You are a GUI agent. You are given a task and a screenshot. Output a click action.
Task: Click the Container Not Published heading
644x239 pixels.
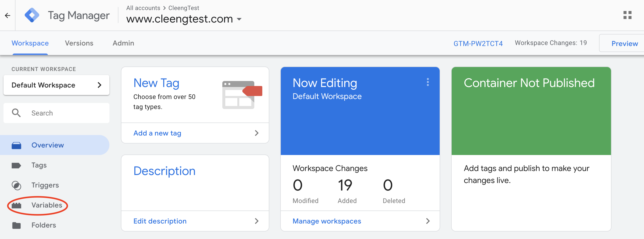pos(529,83)
